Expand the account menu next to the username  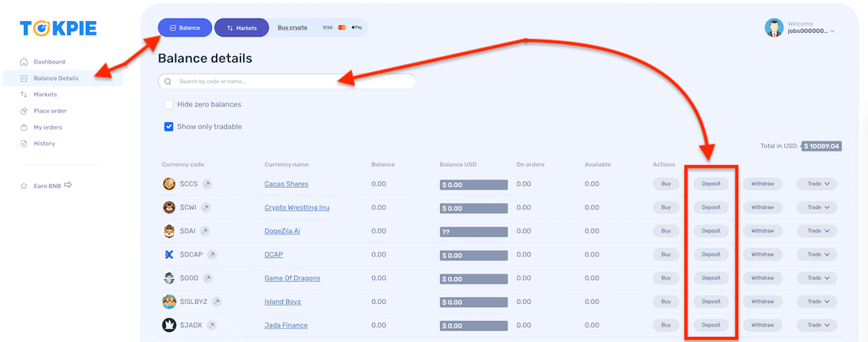coord(832,31)
